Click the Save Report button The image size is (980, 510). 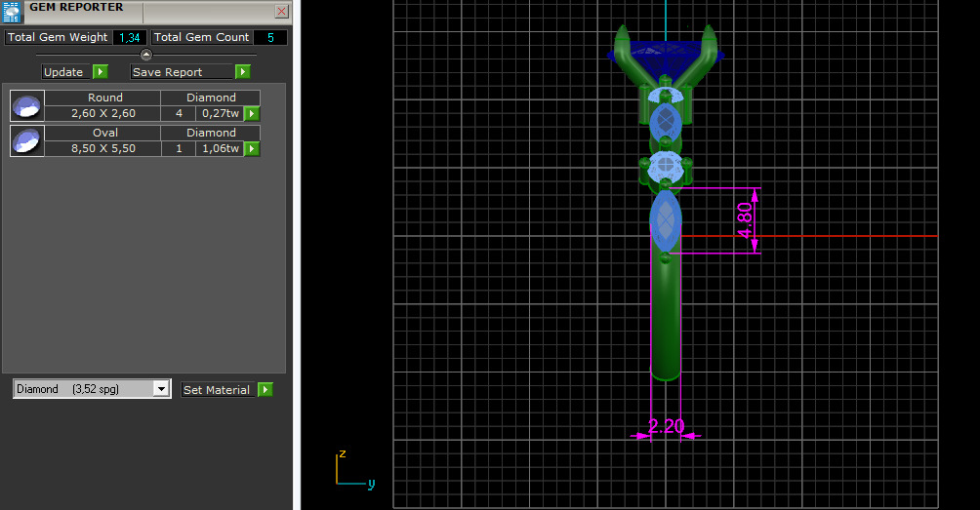point(182,72)
